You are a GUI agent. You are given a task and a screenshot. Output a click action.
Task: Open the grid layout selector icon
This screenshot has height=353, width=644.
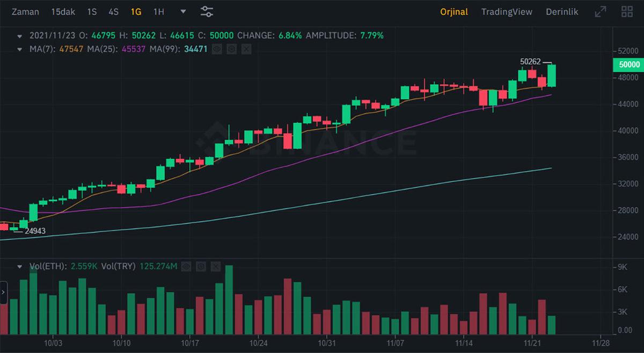click(626, 11)
